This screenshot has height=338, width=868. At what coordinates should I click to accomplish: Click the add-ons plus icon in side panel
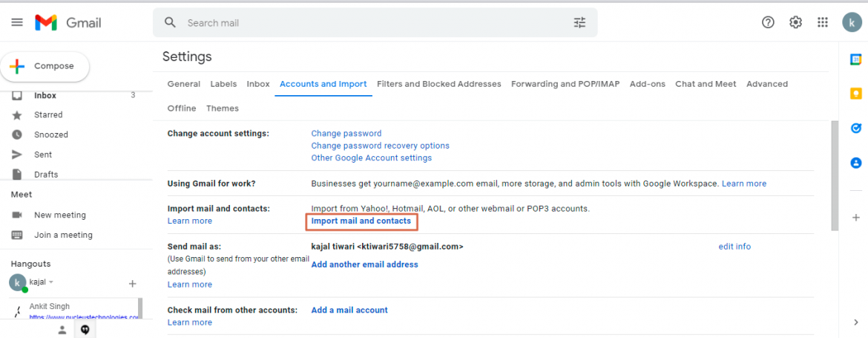pos(855,218)
